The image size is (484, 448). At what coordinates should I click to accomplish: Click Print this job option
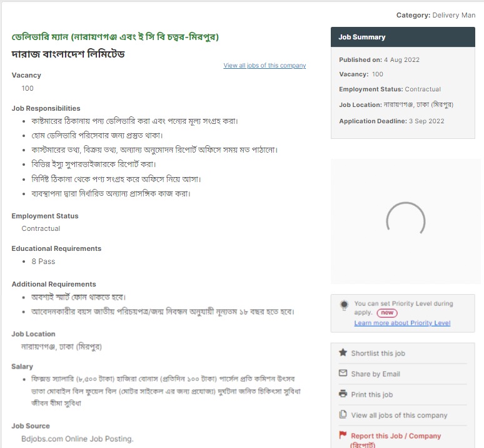point(372,395)
